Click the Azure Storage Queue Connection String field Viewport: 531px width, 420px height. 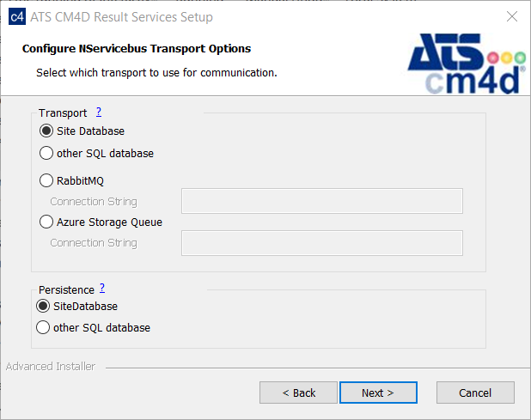tap(322, 243)
